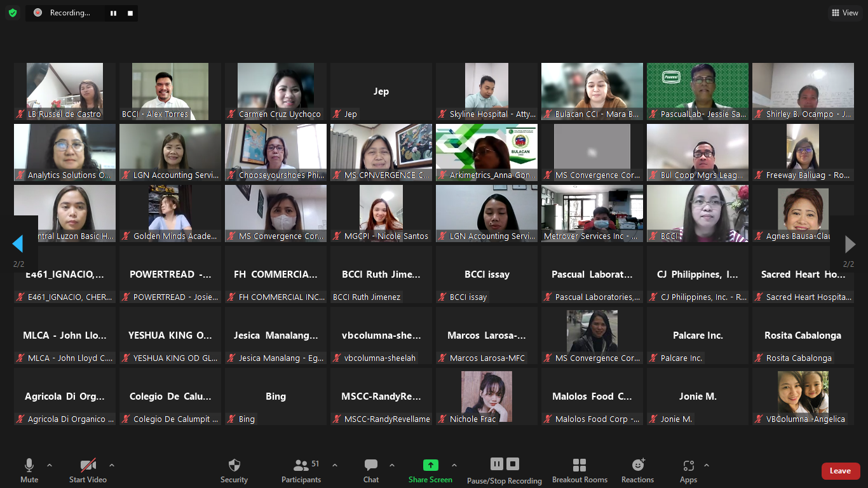Select Bulacan CCI - Mara video tile
Screen dimensions: 868x488
(x=592, y=91)
